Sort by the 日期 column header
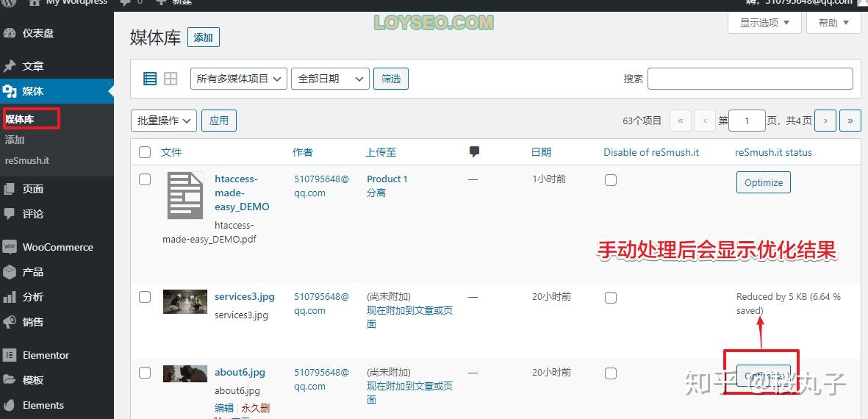868x419 pixels. coord(541,152)
